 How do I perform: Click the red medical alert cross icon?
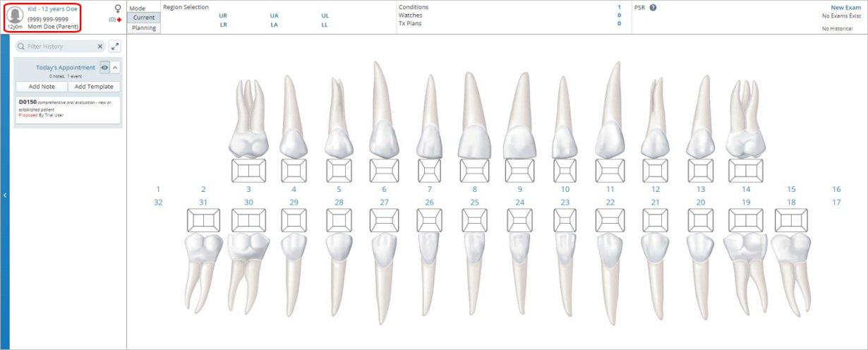point(119,20)
